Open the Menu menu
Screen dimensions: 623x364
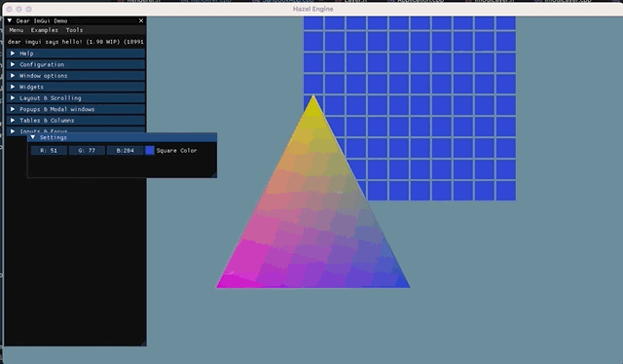point(17,30)
